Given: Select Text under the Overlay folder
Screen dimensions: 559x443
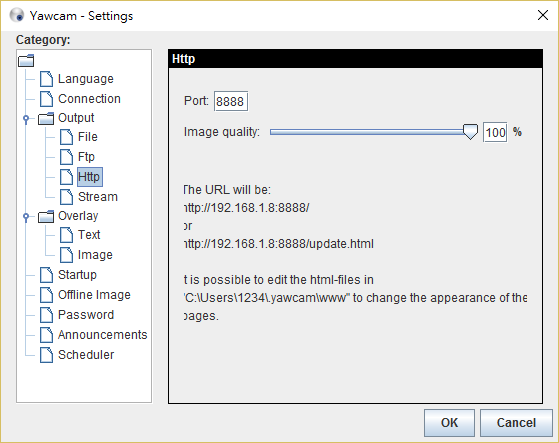Looking at the screenshot, I should 89,235.
